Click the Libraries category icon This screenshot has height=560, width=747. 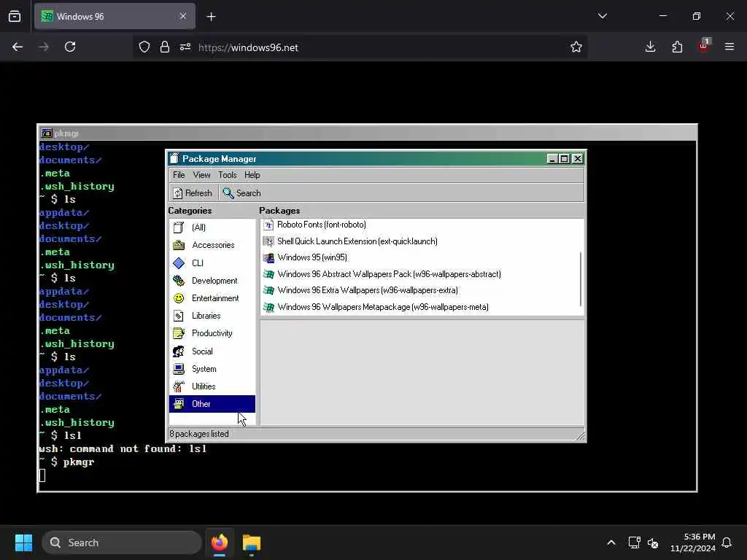click(179, 316)
